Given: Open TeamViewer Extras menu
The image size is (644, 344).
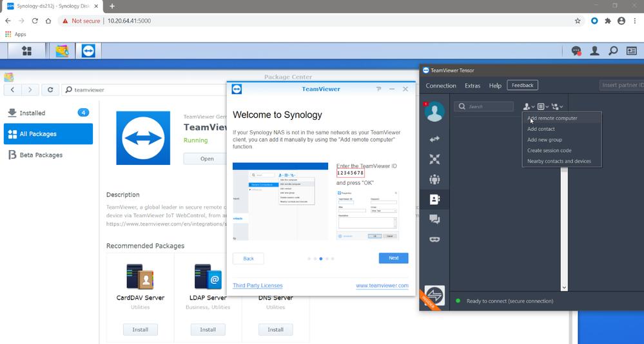Looking at the screenshot, I should pos(473,86).
